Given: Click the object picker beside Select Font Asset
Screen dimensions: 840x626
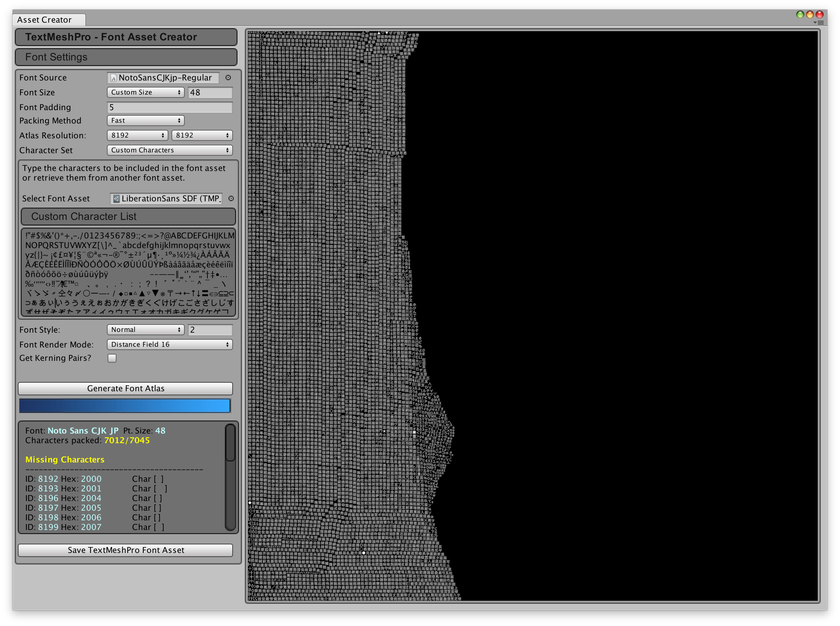Looking at the screenshot, I should [x=231, y=198].
